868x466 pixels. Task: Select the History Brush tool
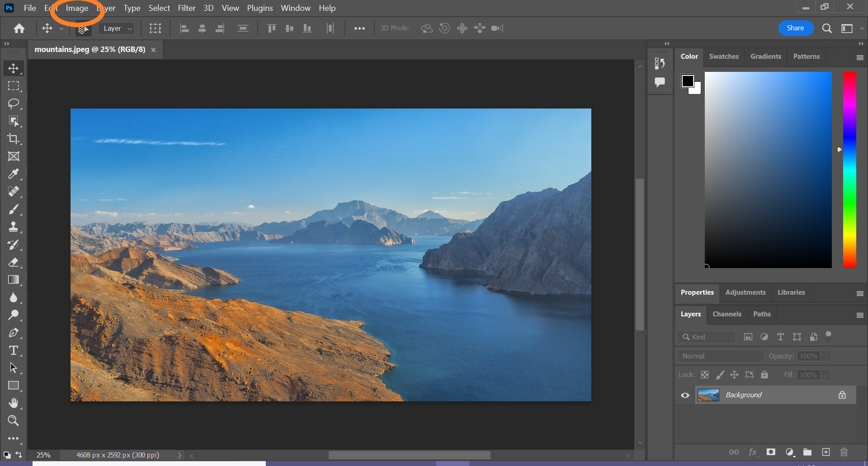coord(14,245)
